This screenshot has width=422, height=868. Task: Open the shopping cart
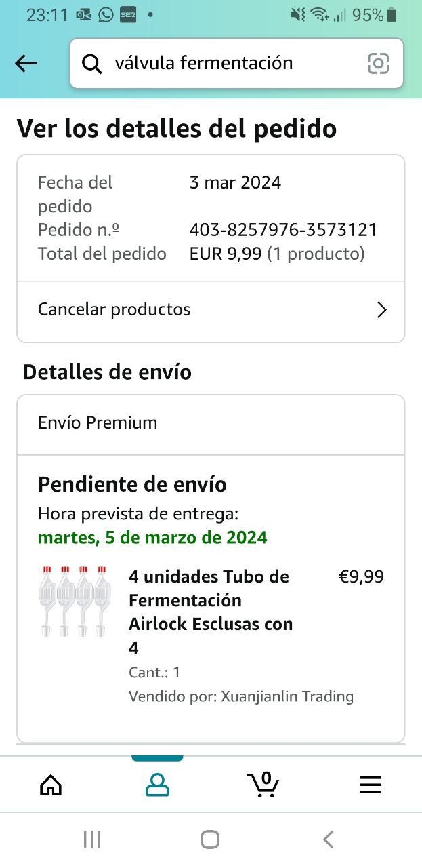click(x=263, y=785)
